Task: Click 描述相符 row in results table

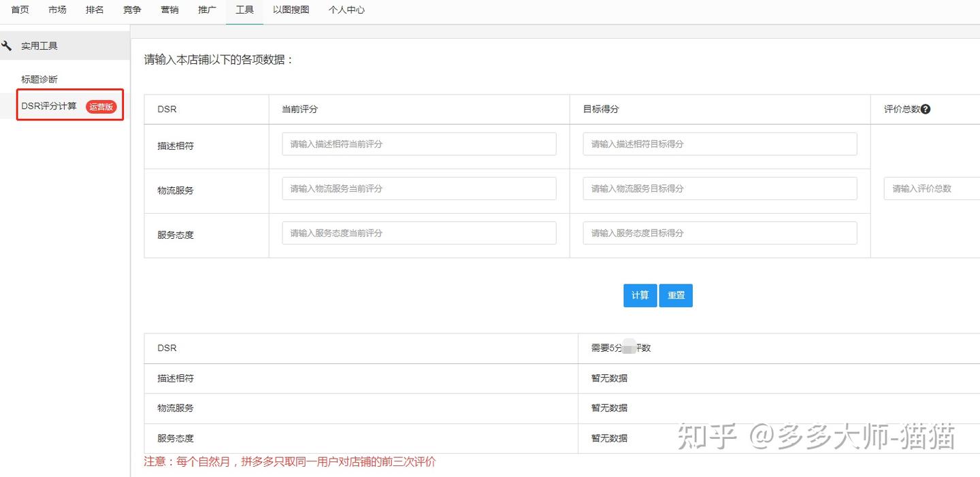Action: point(562,378)
